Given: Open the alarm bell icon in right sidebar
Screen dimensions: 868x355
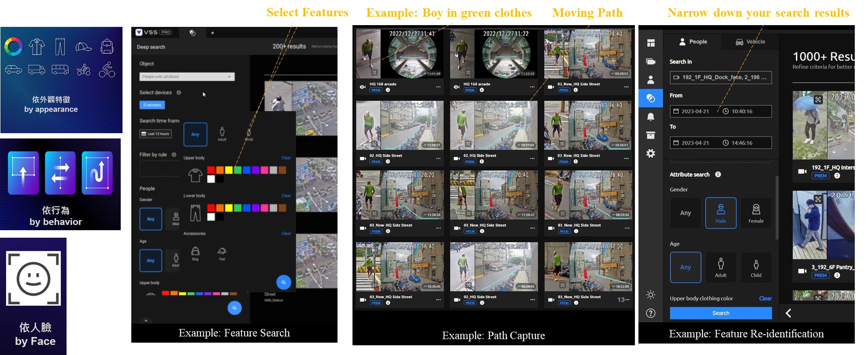Looking at the screenshot, I should 650,117.
